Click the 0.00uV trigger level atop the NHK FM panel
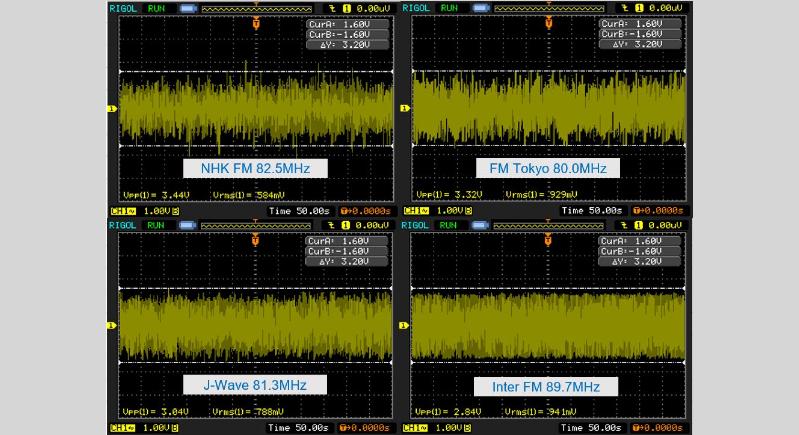 [x=374, y=9]
